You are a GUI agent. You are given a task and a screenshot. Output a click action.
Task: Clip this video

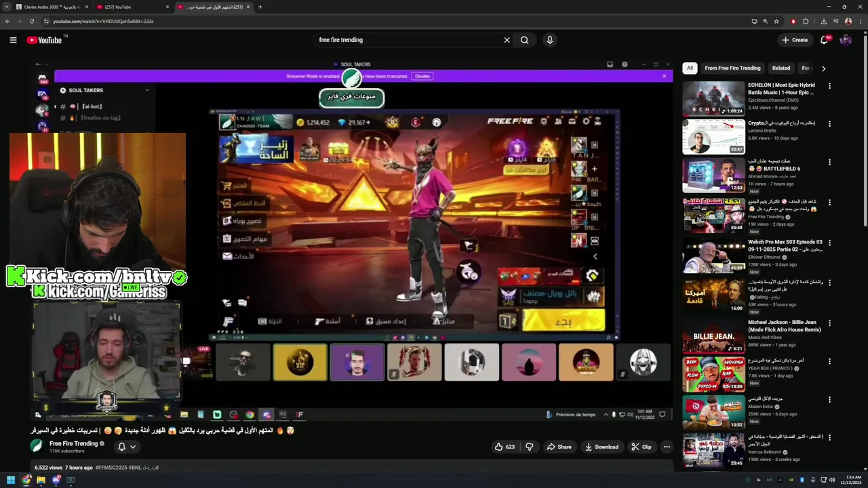tap(641, 447)
